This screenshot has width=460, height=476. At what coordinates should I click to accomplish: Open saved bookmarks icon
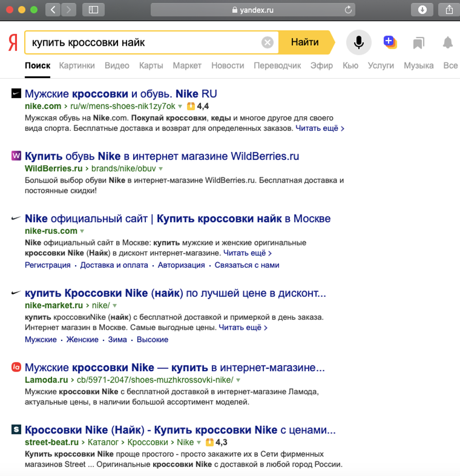(418, 43)
